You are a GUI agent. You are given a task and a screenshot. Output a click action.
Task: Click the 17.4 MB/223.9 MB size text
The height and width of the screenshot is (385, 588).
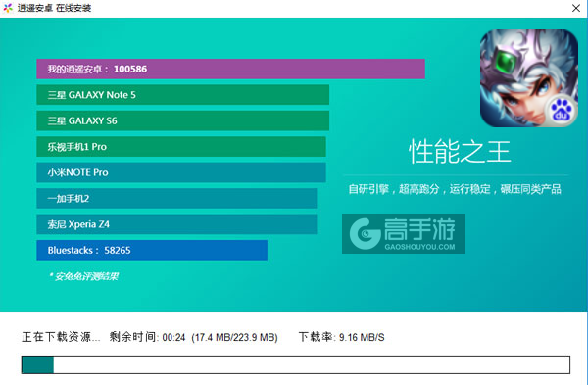(235, 337)
